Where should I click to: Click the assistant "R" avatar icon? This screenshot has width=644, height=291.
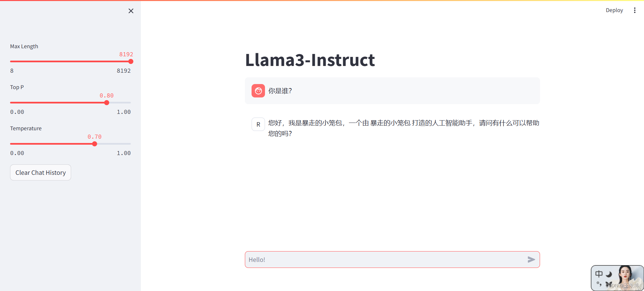coord(258,124)
